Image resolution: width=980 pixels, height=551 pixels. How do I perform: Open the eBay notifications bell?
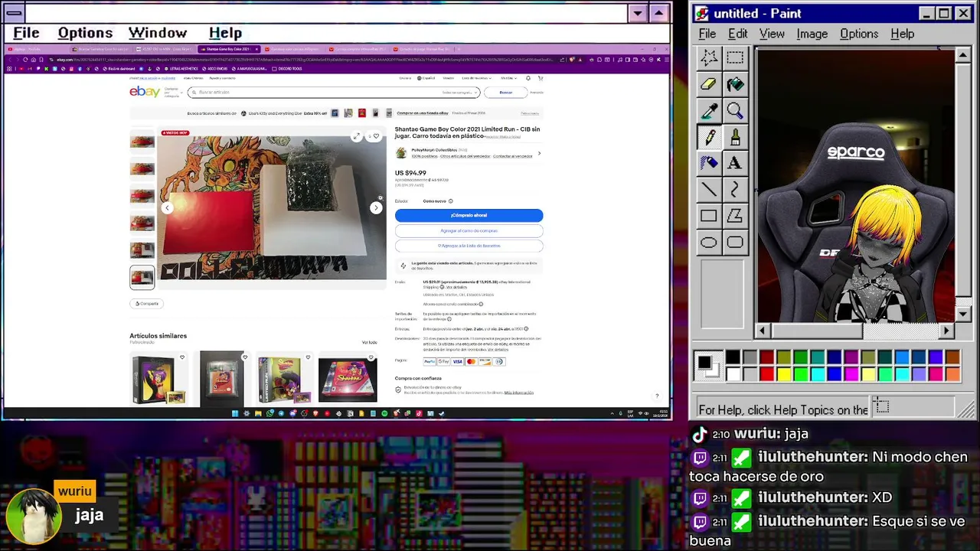528,78
